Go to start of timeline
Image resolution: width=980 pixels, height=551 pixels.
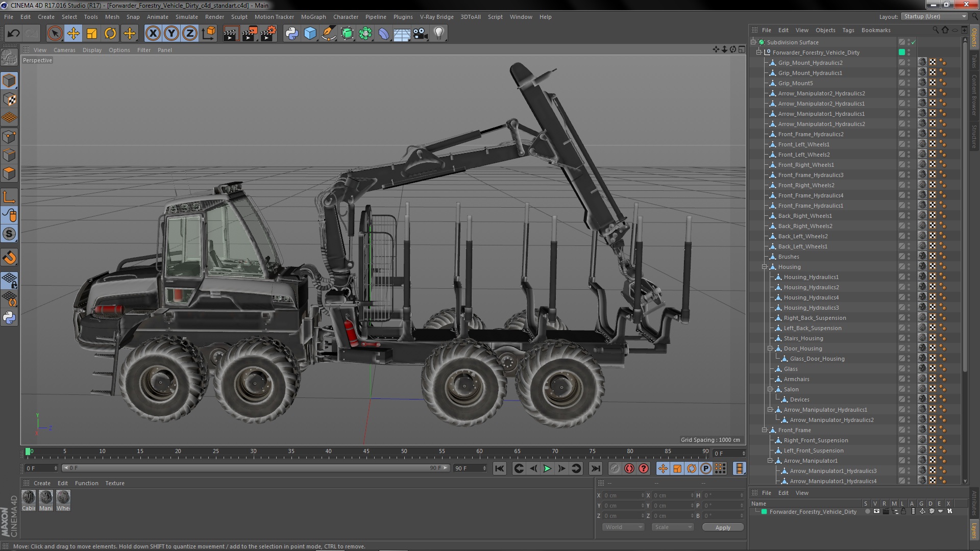click(500, 468)
